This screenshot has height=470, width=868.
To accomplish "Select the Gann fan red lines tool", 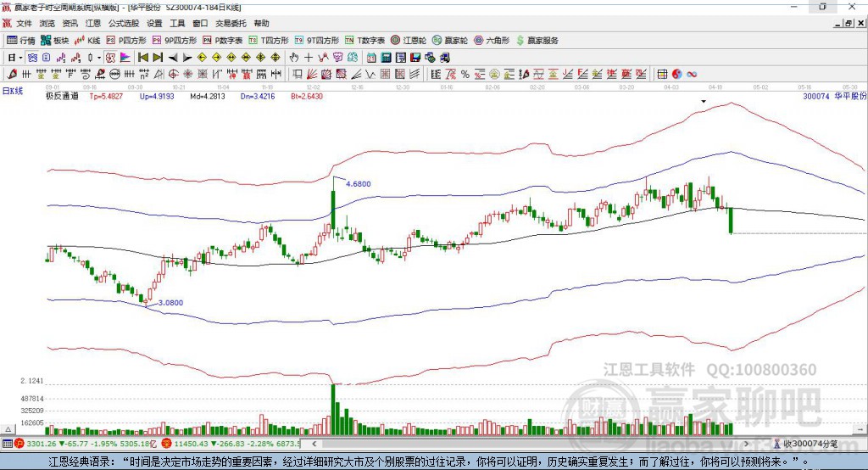I will pyautogui.click(x=312, y=75).
